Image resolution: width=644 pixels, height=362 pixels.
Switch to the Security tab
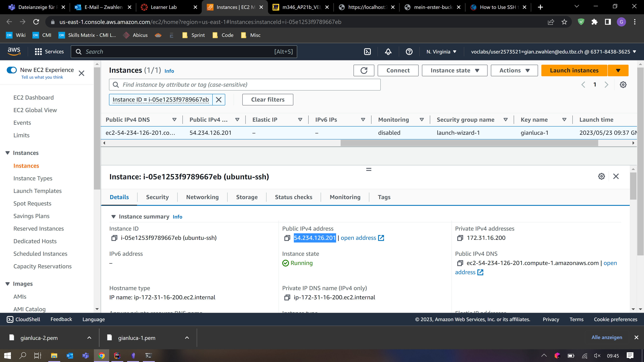tap(157, 197)
